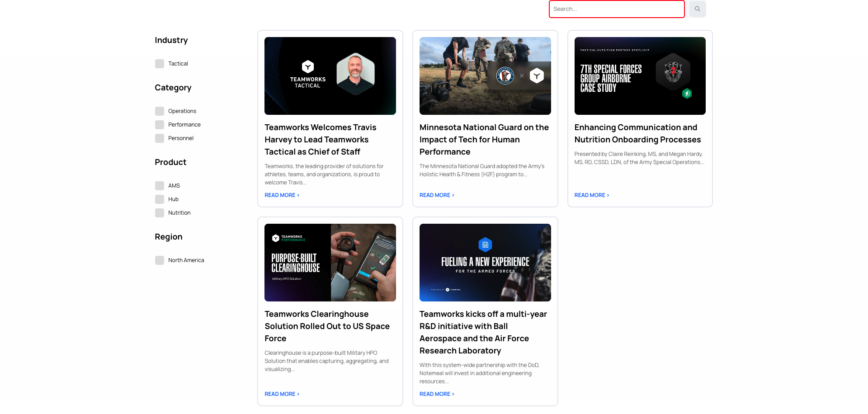Select the North America region filter

[159, 260]
